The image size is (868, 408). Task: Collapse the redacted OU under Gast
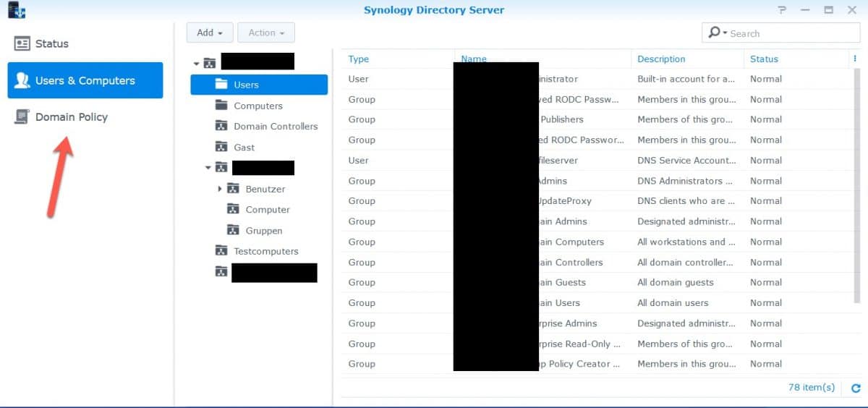(208, 168)
